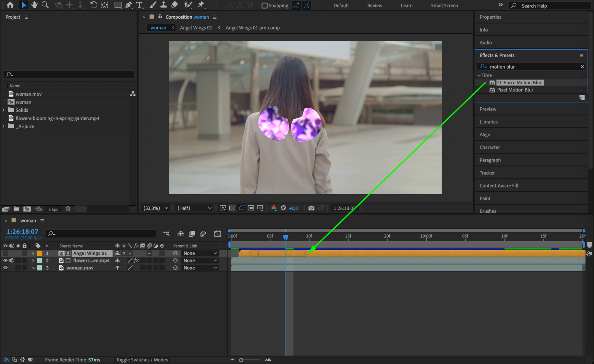The image size is (594, 364).
Task: Select the Hand tool
Action: click(34, 5)
